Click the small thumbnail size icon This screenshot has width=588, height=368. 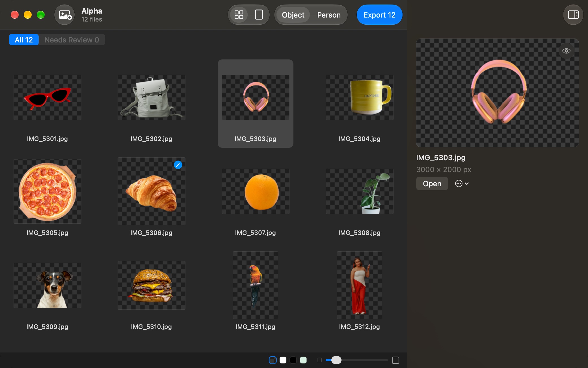tap(319, 360)
